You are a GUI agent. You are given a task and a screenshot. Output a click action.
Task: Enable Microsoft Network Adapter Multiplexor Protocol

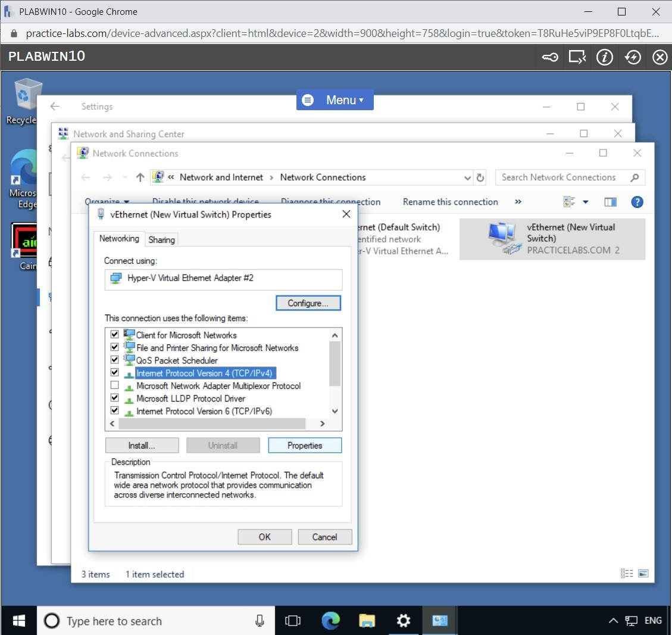click(115, 385)
